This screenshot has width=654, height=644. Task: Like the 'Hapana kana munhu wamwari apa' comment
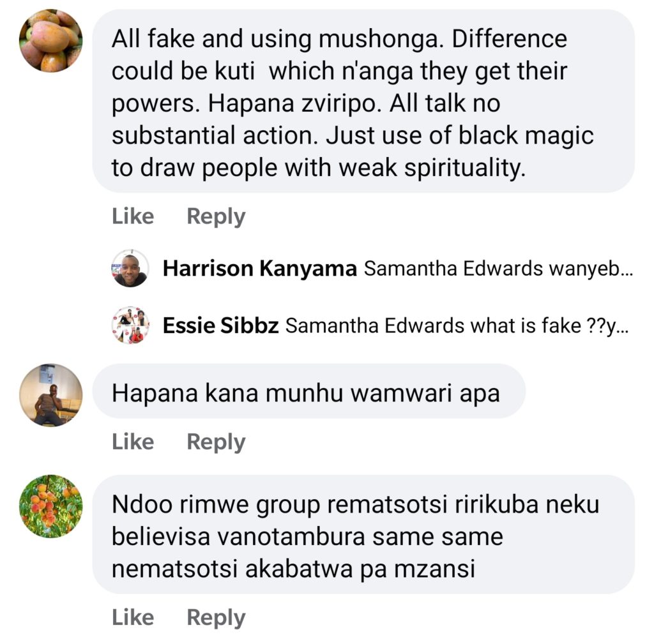(x=133, y=442)
